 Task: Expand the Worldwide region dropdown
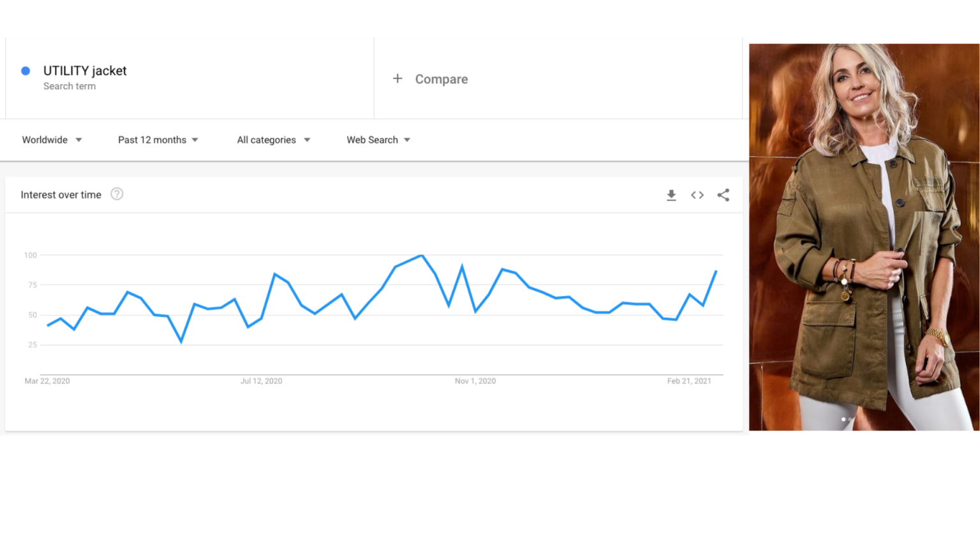[x=52, y=140]
